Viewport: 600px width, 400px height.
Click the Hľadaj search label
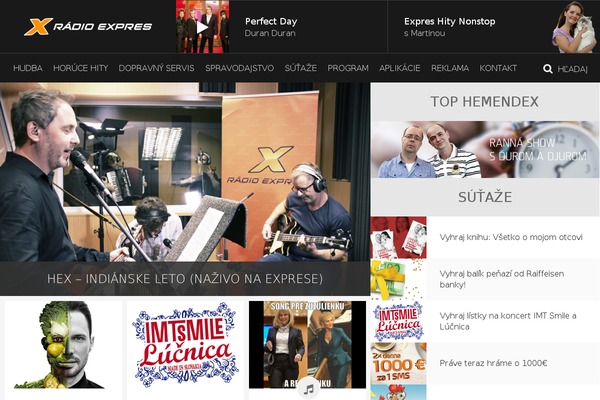pyautogui.click(x=572, y=69)
